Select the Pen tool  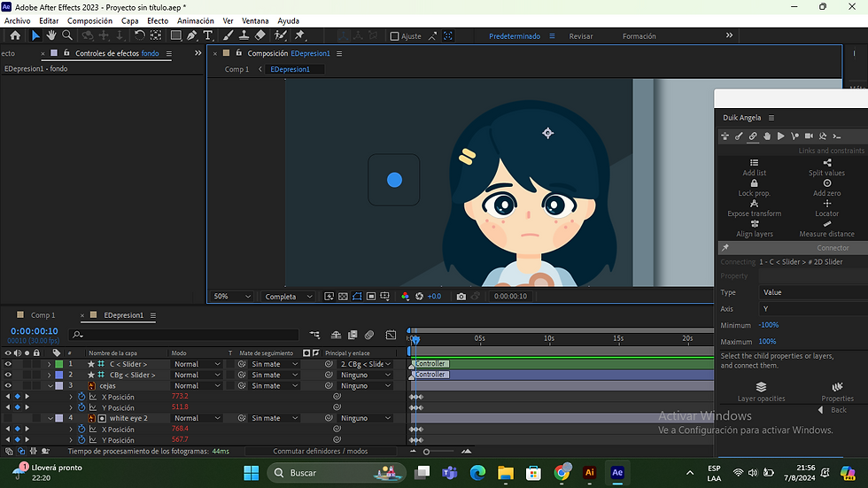191,35
